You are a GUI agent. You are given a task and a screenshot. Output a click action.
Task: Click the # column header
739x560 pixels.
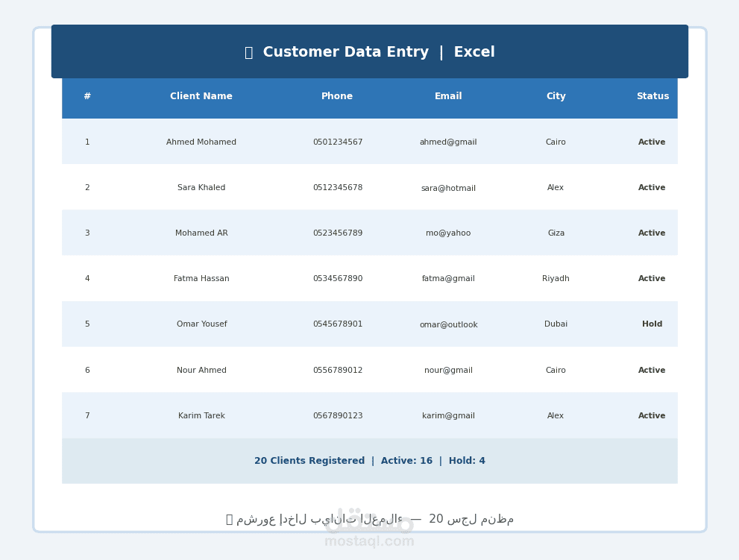click(x=87, y=96)
